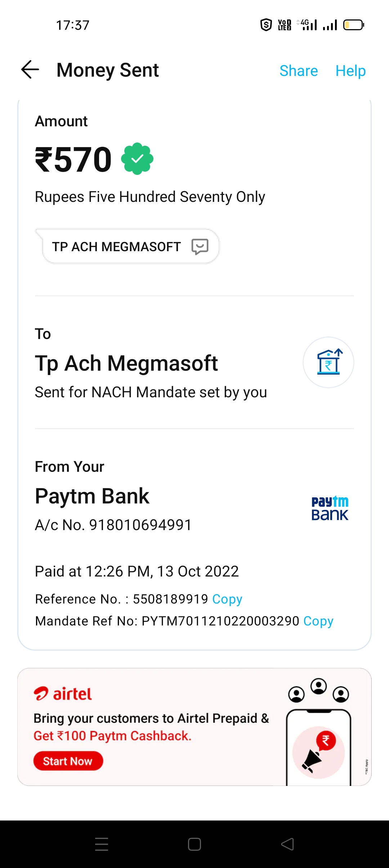Open Help for this transaction
Image resolution: width=389 pixels, height=868 pixels.
[x=350, y=71]
